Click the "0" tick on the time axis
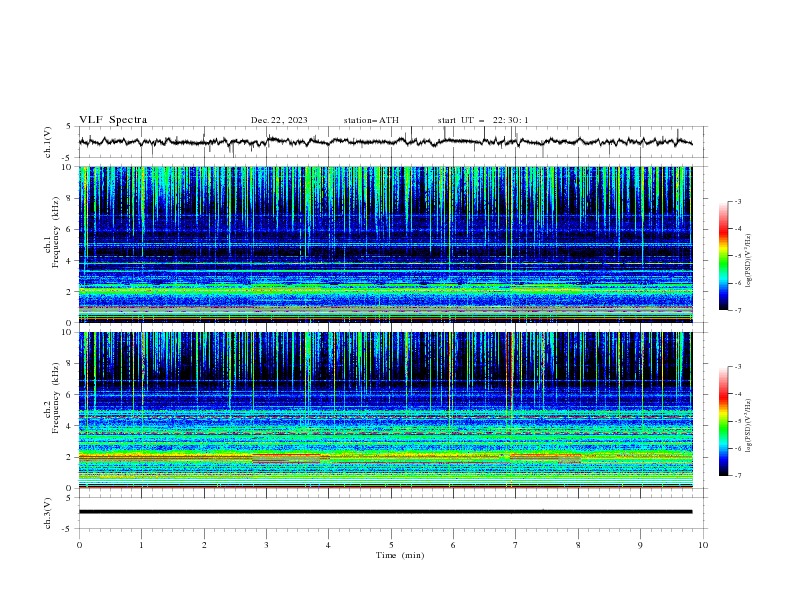 79,545
